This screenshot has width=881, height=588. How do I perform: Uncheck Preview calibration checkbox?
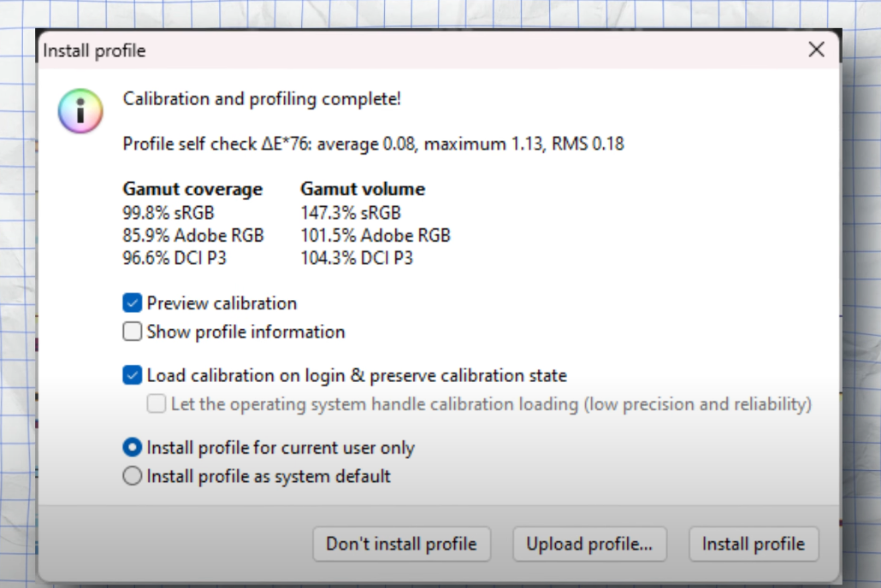click(132, 303)
